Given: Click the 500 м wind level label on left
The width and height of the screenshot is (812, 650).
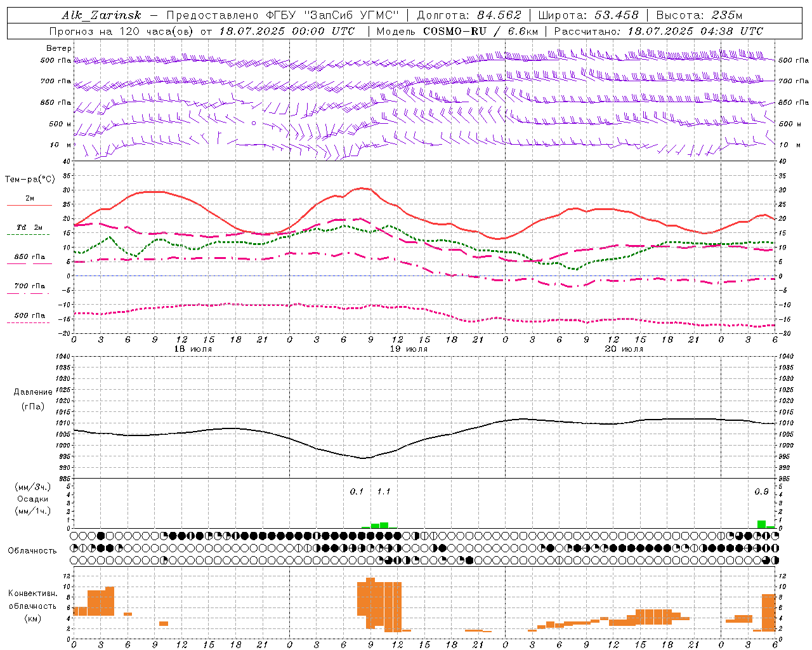Looking at the screenshot, I should 60,124.
